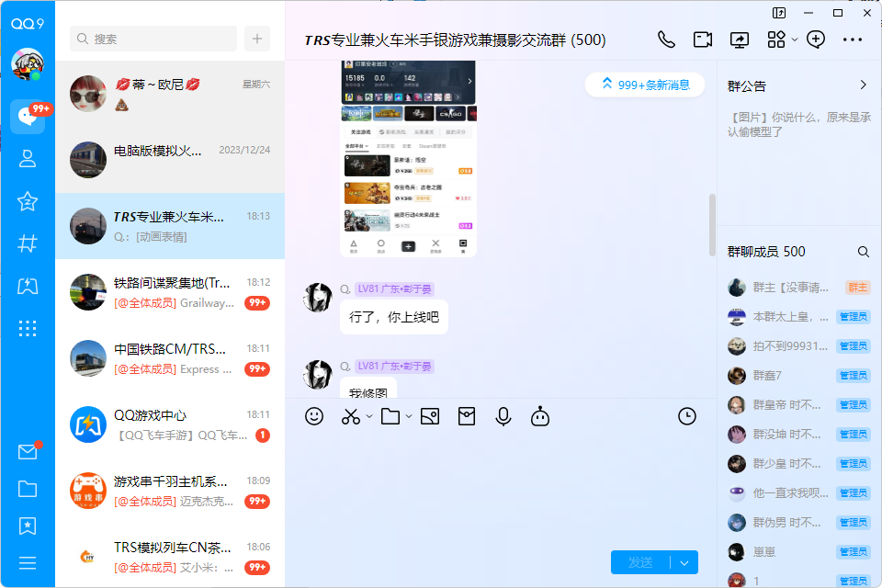The height and width of the screenshot is (588, 882).
Task: Select member 拍不到99931...
Action: pos(798,346)
